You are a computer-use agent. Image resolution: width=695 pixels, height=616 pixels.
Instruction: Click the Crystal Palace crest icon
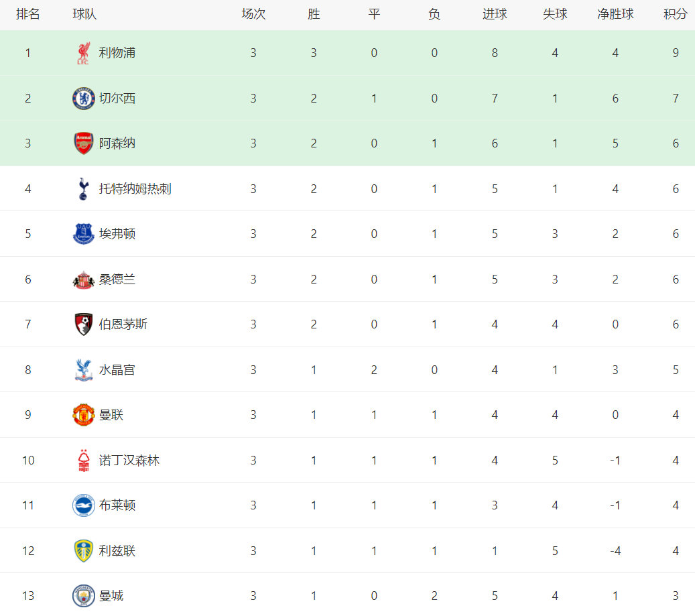tap(83, 370)
